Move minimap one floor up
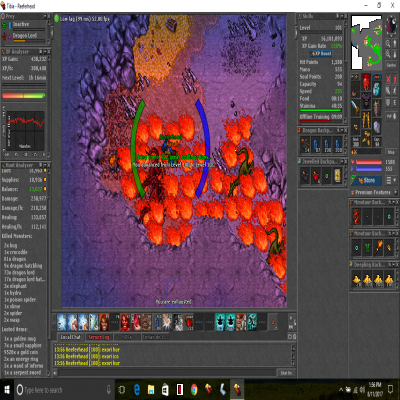The width and height of the screenshot is (400, 400). pos(394,44)
